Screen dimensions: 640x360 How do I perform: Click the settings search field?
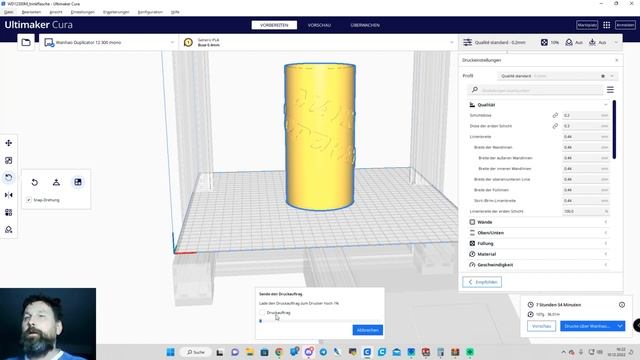tap(536, 90)
